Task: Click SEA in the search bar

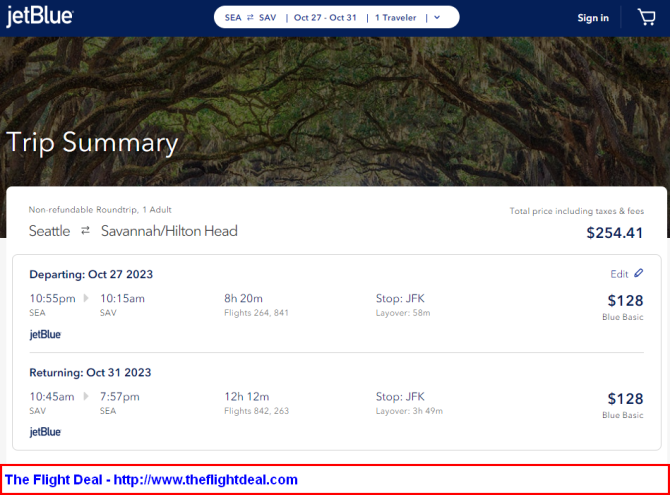Action: pyautogui.click(x=233, y=18)
